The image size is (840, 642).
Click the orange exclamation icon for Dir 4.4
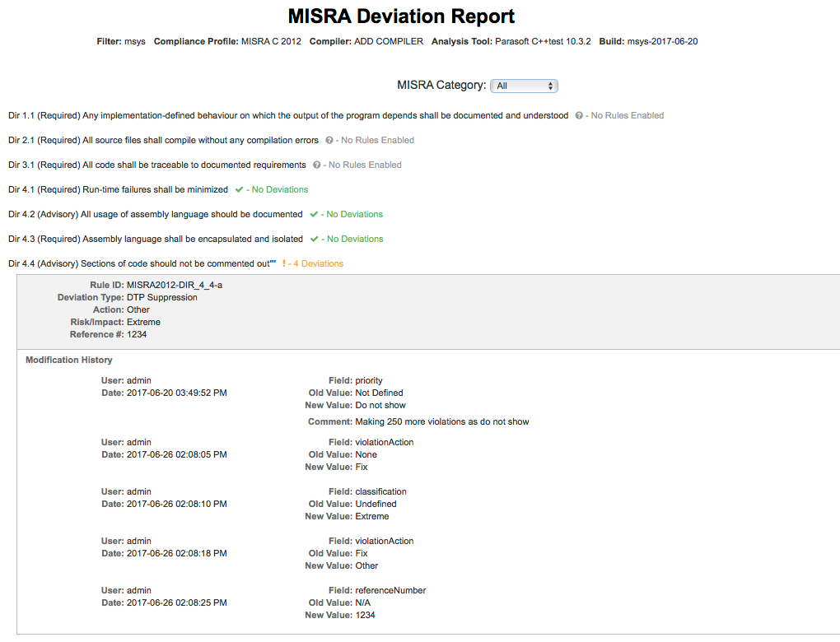[x=284, y=263]
